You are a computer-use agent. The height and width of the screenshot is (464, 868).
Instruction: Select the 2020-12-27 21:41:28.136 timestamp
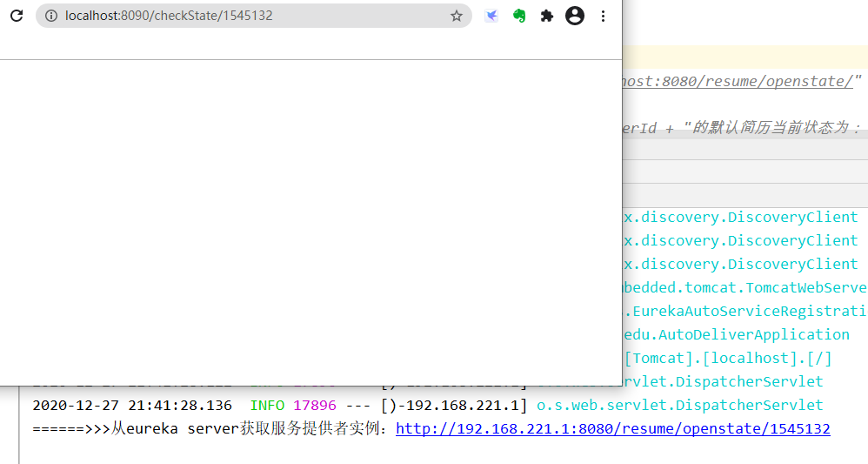coord(131,405)
